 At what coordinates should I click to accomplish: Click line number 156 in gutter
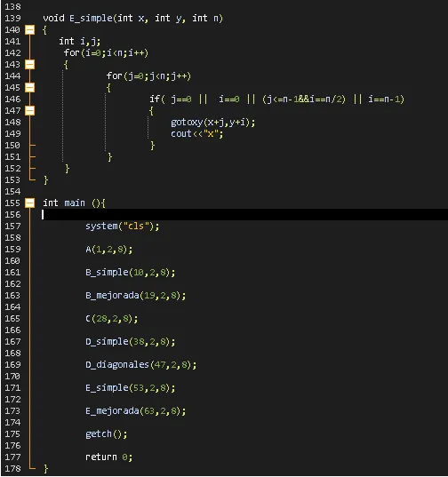12,215
